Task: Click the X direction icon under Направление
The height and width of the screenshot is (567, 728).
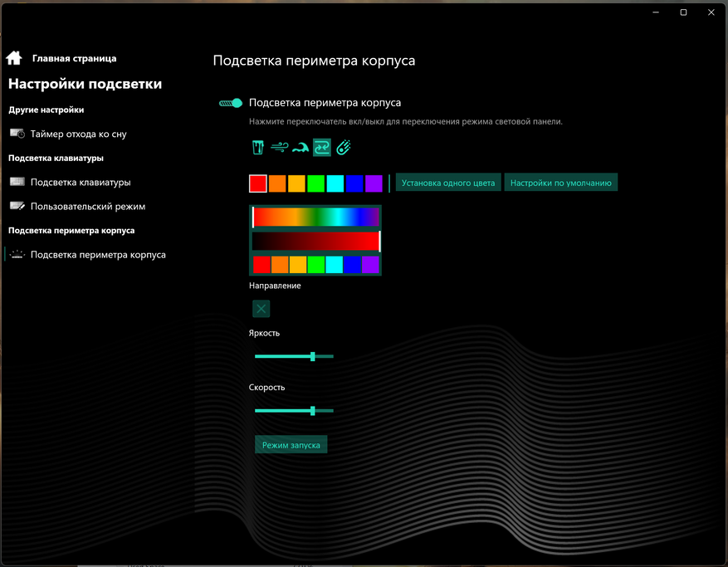Action: (x=261, y=309)
